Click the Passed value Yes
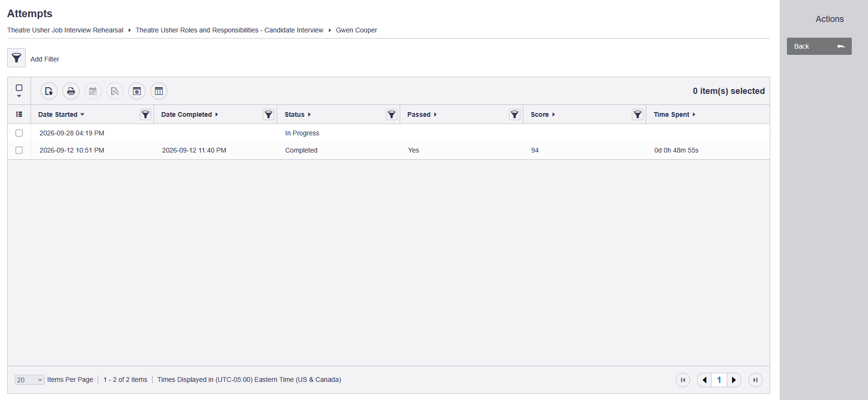The width and height of the screenshot is (868, 400). [413, 150]
